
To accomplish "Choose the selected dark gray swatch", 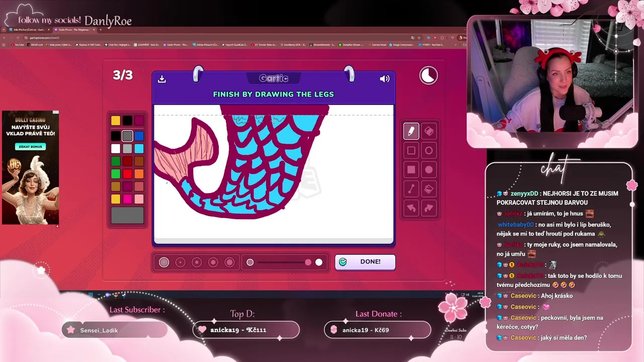I will (x=127, y=136).
